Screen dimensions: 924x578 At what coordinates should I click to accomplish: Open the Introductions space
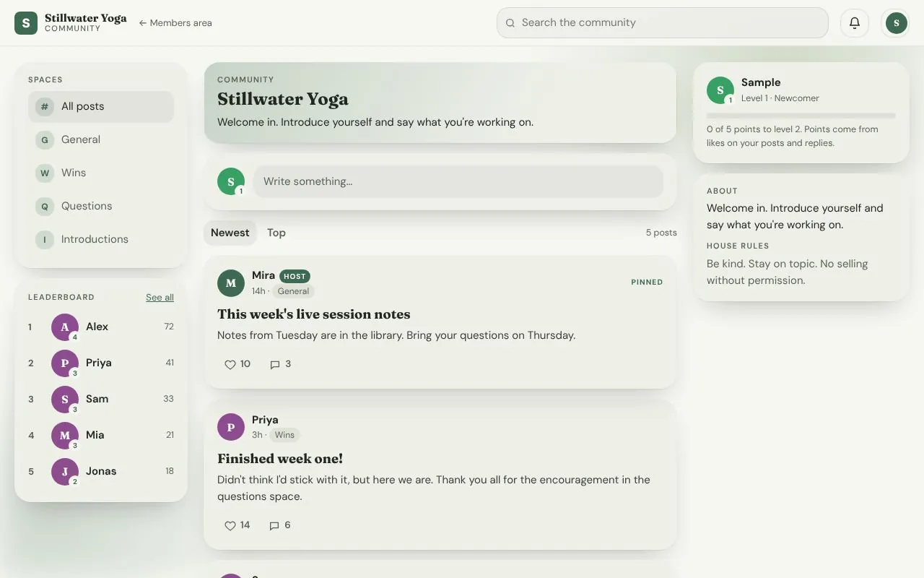pos(101,239)
